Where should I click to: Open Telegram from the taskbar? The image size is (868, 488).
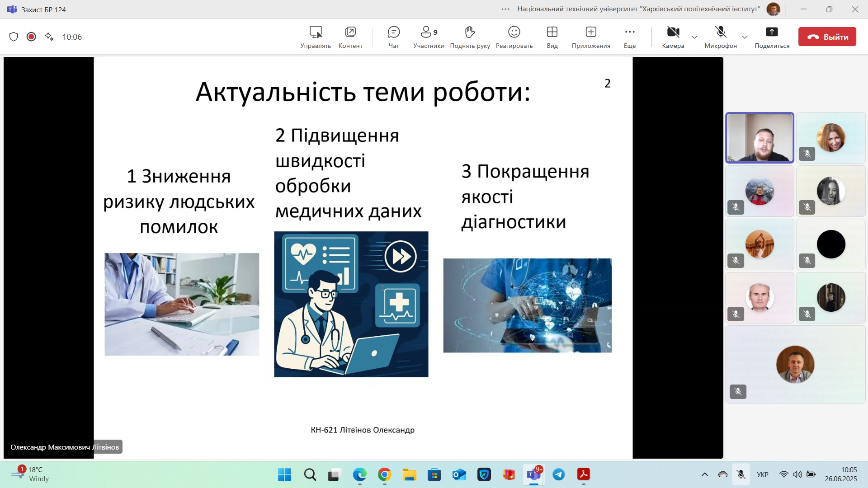point(559,474)
